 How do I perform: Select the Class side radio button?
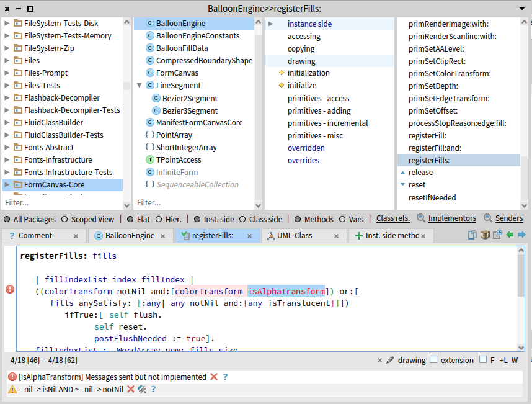[242, 219]
